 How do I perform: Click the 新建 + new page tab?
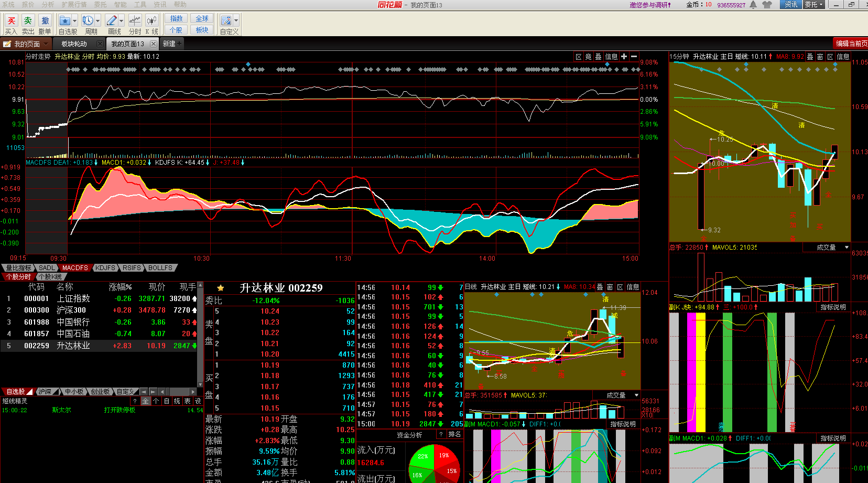(x=172, y=44)
